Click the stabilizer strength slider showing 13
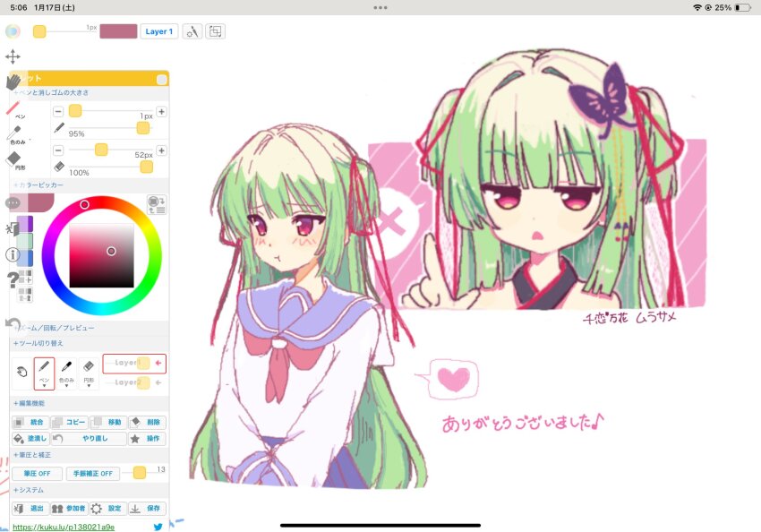The height and width of the screenshot is (532, 761). [x=138, y=473]
